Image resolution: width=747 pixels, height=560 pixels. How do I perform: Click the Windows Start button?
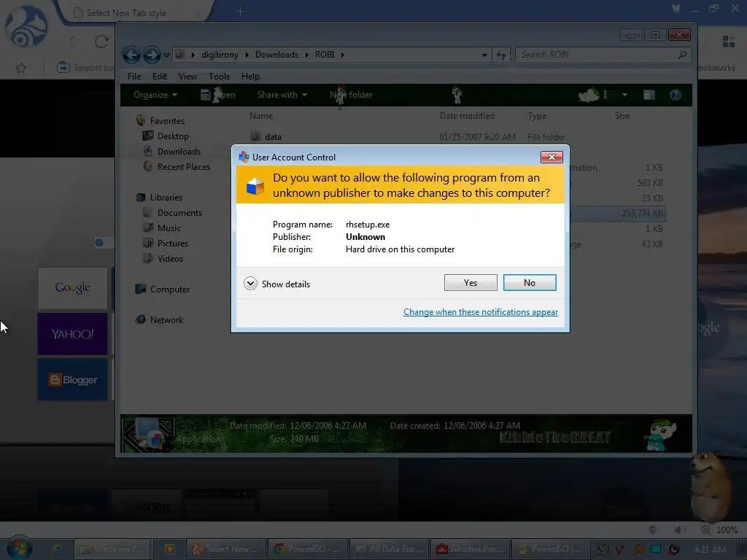tap(19, 548)
